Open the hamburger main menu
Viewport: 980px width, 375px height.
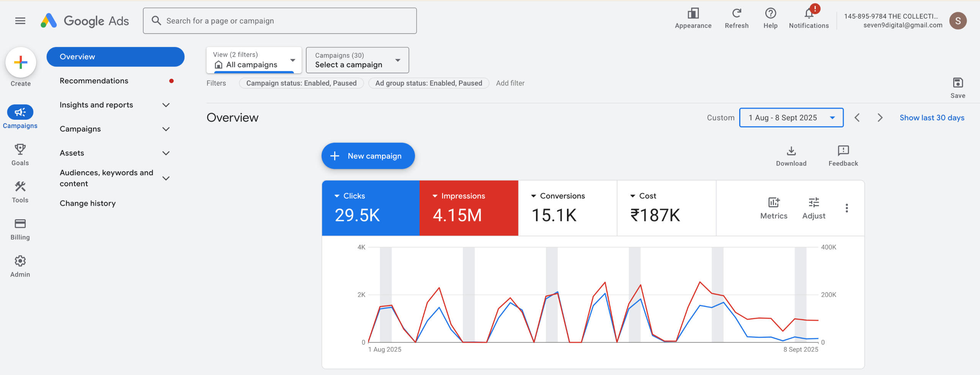coord(20,21)
